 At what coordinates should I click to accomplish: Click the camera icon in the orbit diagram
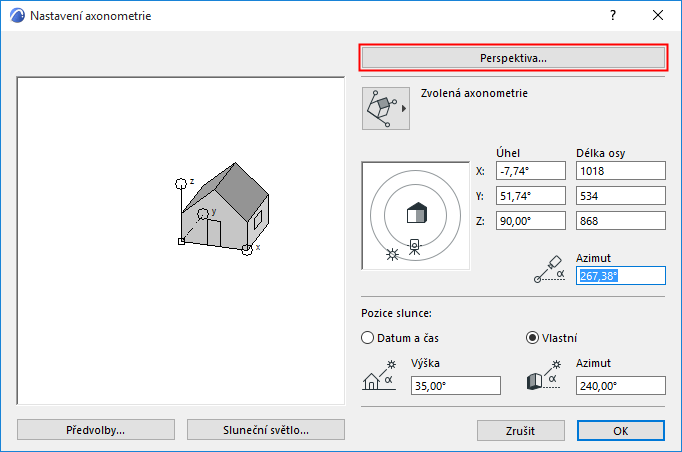point(415,247)
